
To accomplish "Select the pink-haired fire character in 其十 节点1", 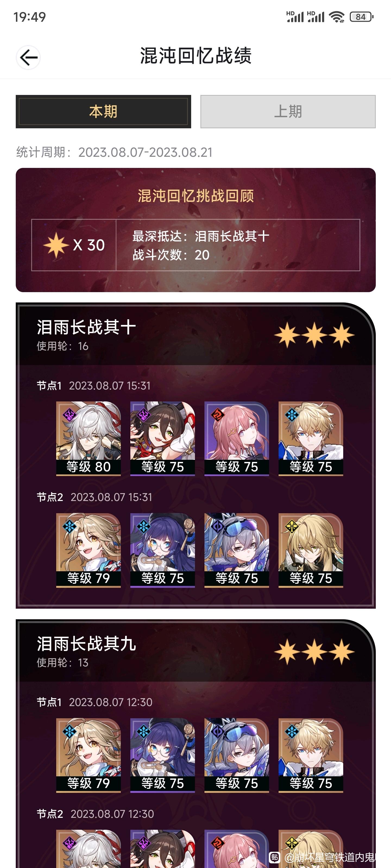I will tap(237, 438).
